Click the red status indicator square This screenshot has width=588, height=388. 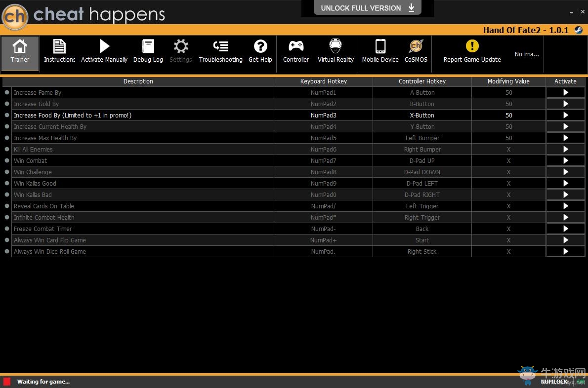[7, 381]
